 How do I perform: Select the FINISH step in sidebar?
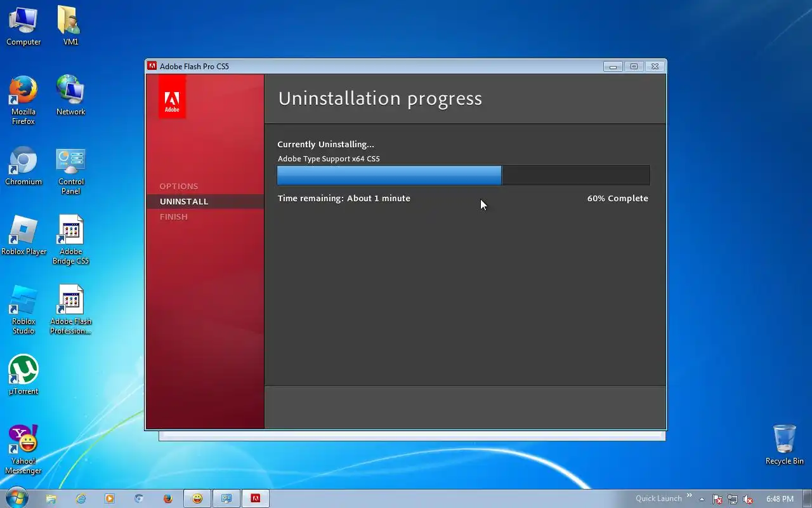pyautogui.click(x=174, y=217)
